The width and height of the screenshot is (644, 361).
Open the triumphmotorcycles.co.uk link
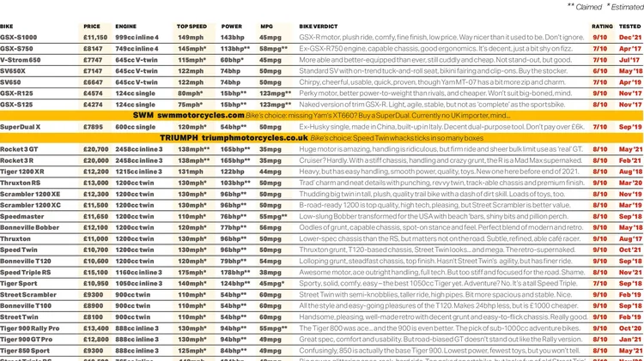tap(255, 138)
